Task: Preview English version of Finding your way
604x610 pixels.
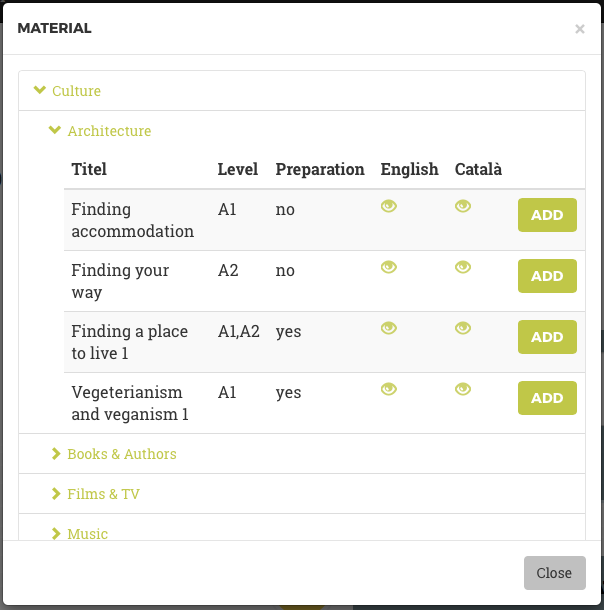Action: coord(389,267)
